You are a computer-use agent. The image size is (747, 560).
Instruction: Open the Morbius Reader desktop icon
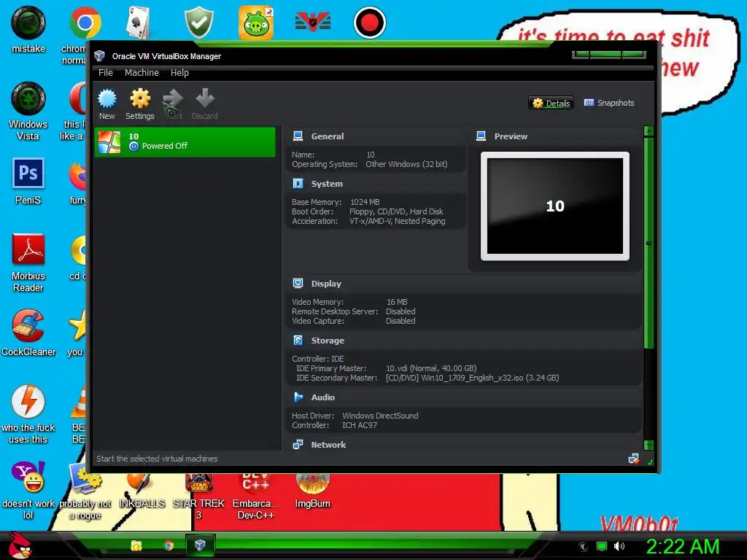(28, 262)
